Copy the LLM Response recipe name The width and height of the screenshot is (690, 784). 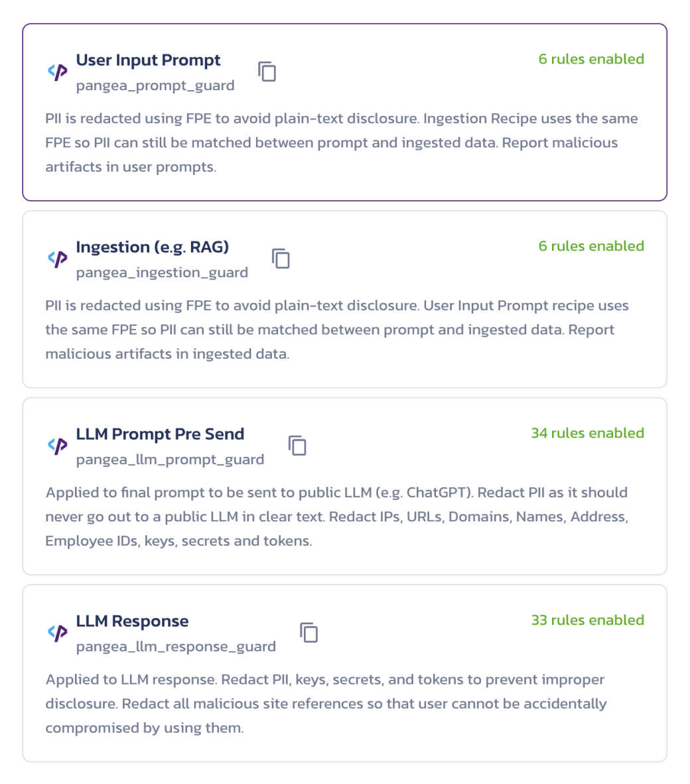coord(309,633)
